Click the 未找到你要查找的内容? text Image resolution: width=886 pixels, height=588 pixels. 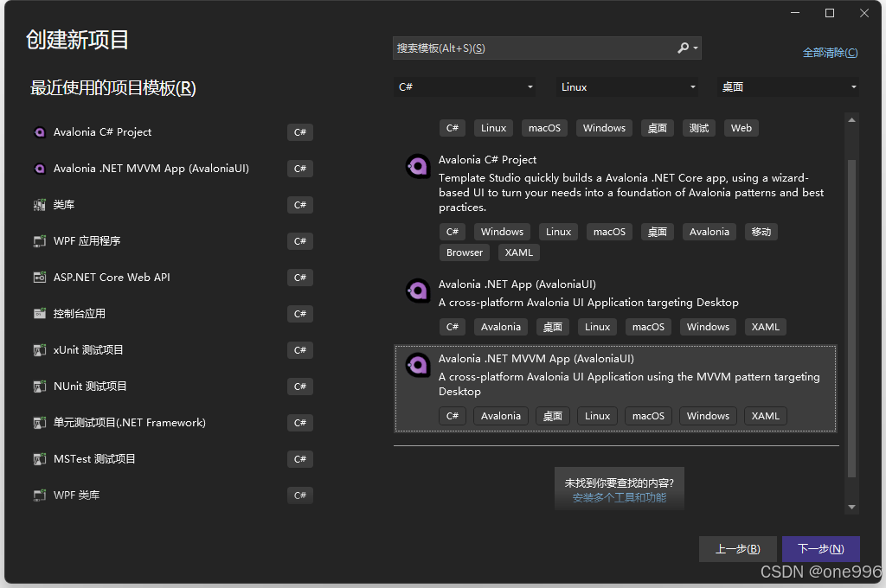click(620, 483)
